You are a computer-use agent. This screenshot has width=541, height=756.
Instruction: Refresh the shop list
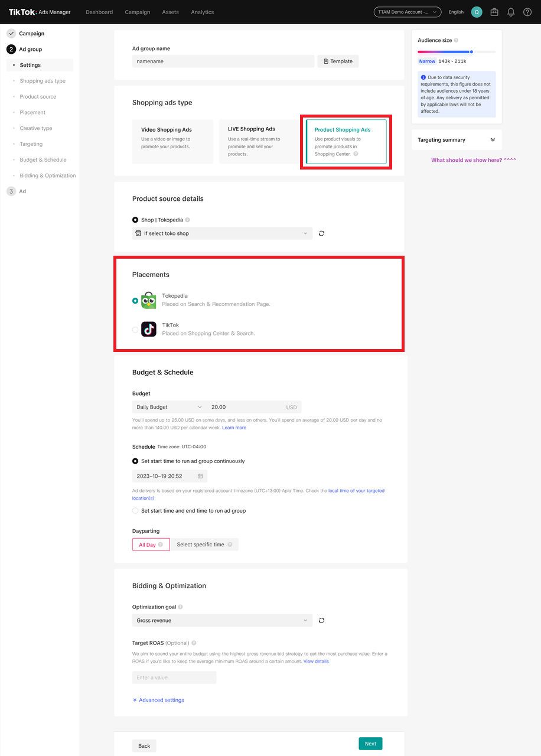(321, 233)
